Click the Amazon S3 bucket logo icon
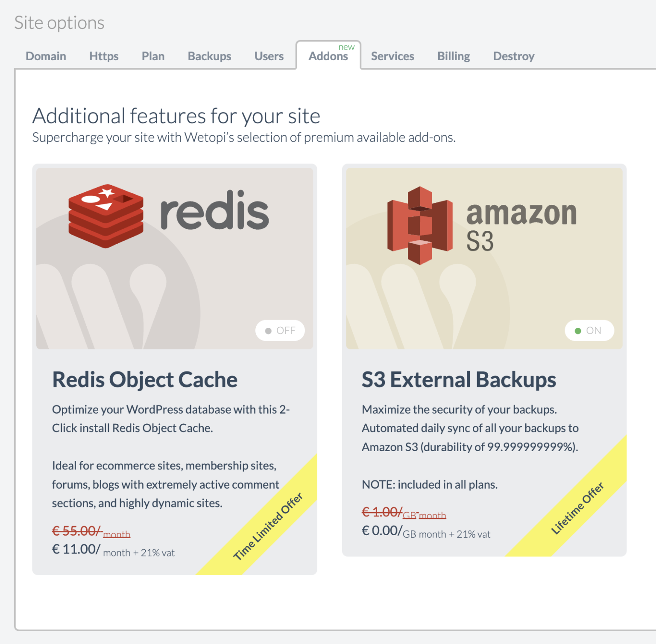656x644 pixels. point(420,225)
